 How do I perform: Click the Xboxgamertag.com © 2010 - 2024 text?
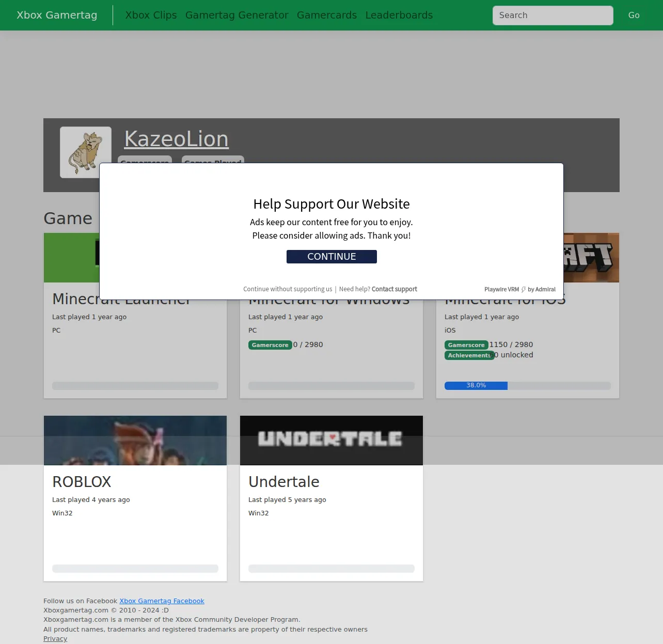point(106,610)
